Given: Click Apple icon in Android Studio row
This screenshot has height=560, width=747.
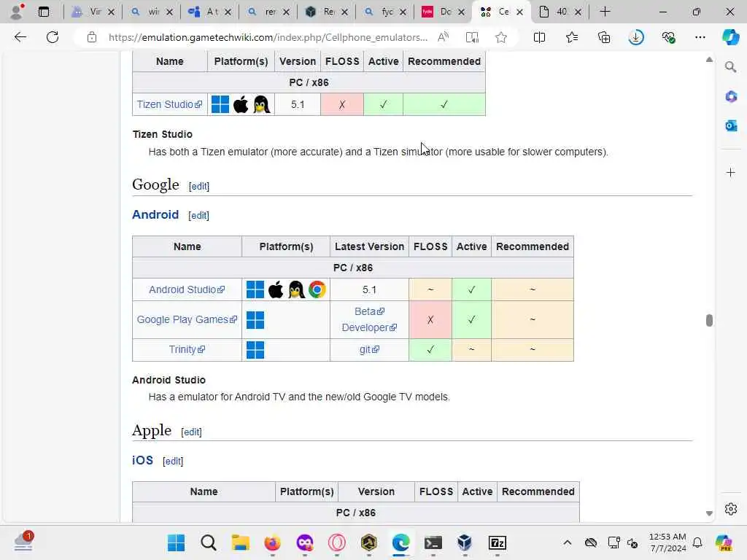Looking at the screenshot, I should [x=275, y=289].
